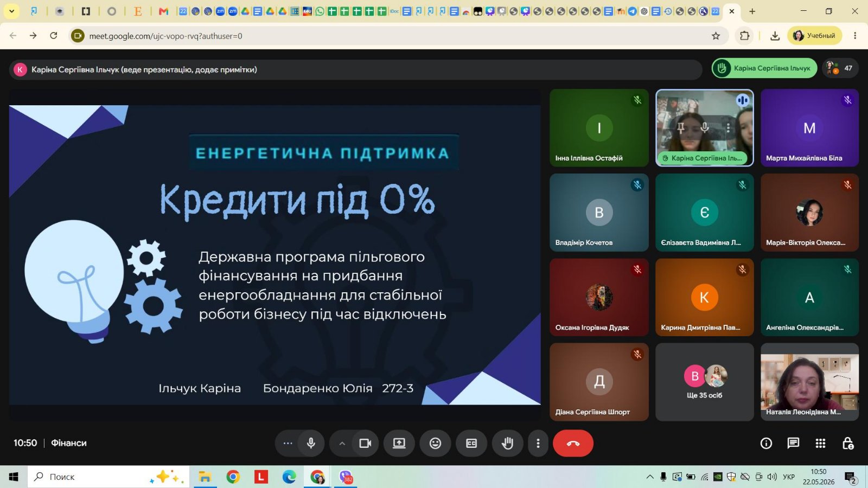
Task: Click the Ангеліна Олександрівна tile
Action: click(809, 297)
